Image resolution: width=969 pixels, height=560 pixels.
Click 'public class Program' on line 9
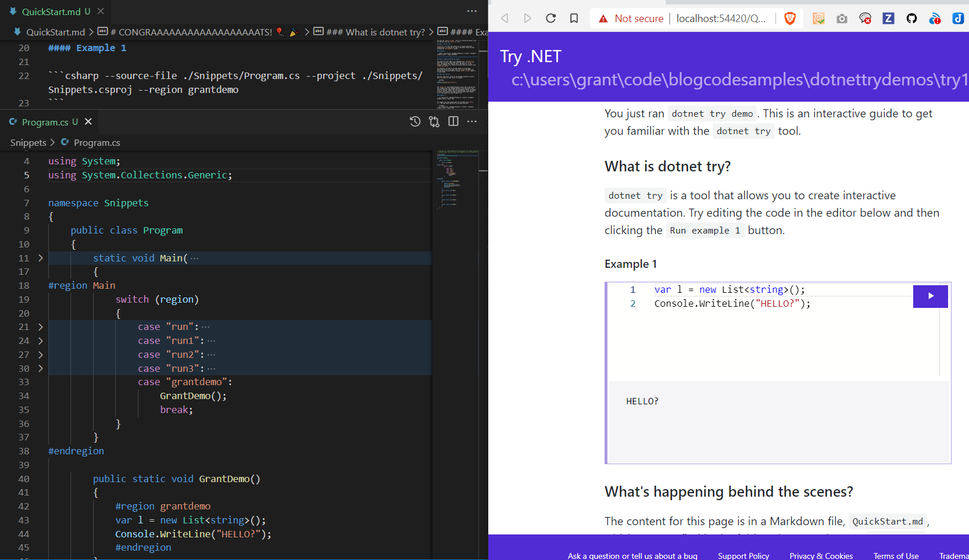(127, 230)
